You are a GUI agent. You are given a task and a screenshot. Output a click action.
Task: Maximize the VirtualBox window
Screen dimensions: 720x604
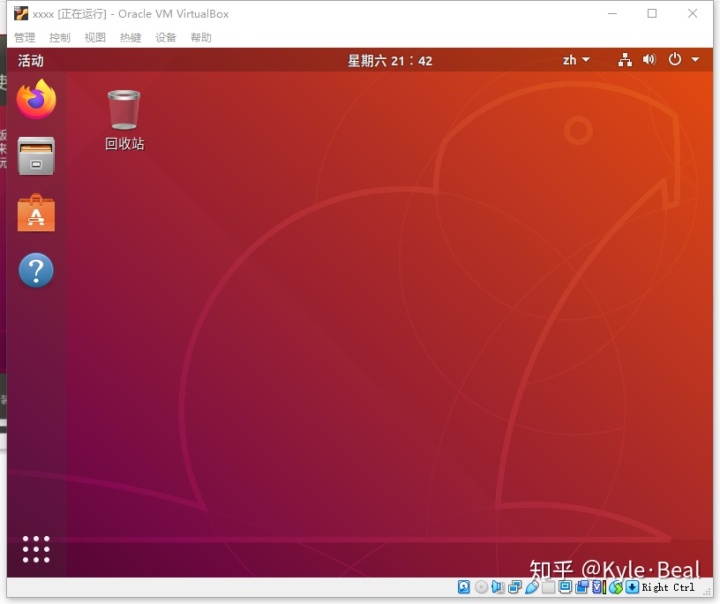tap(652, 13)
